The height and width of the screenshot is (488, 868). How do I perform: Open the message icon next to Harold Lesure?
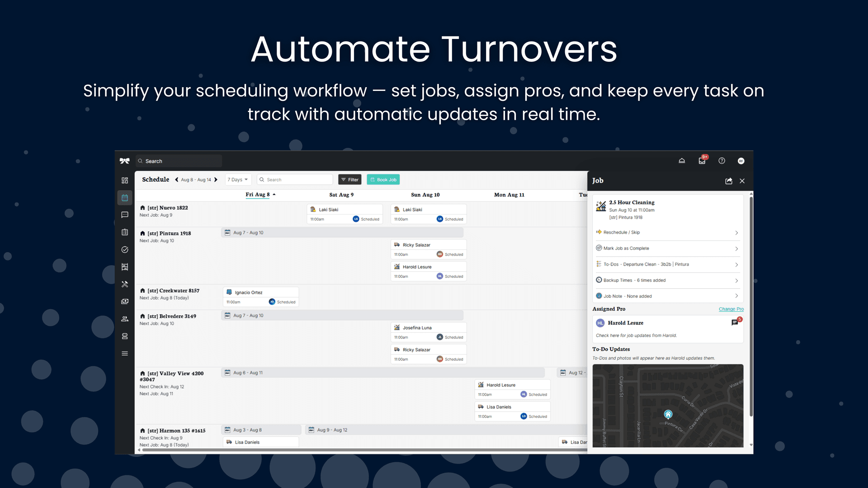(735, 323)
